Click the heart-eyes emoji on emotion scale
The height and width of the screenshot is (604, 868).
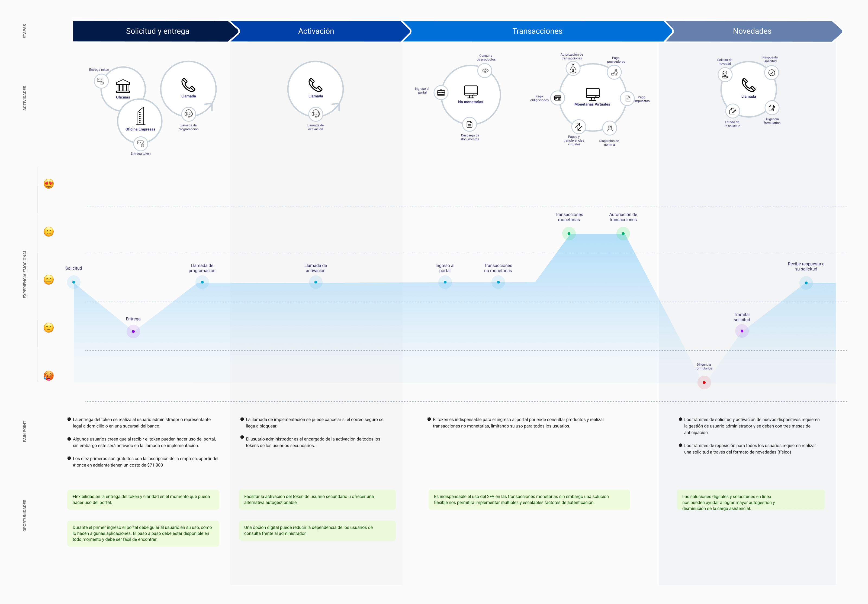pyautogui.click(x=49, y=184)
